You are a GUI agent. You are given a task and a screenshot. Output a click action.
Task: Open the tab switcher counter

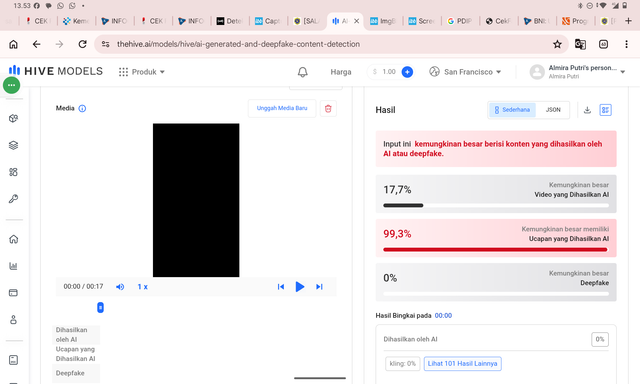pyautogui.click(x=603, y=44)
